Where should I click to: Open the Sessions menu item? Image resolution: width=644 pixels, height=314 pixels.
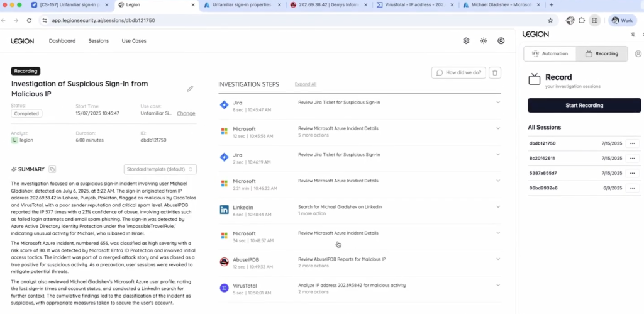tap(98, 41)
